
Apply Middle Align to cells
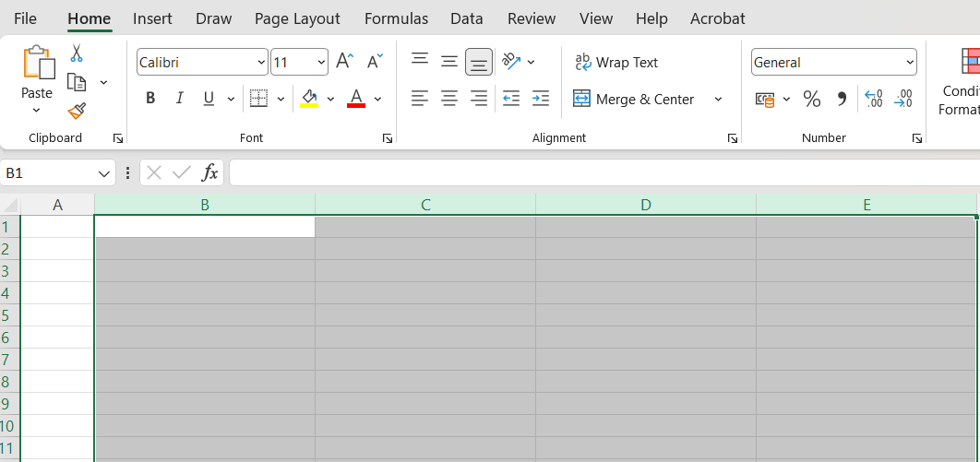449,61
